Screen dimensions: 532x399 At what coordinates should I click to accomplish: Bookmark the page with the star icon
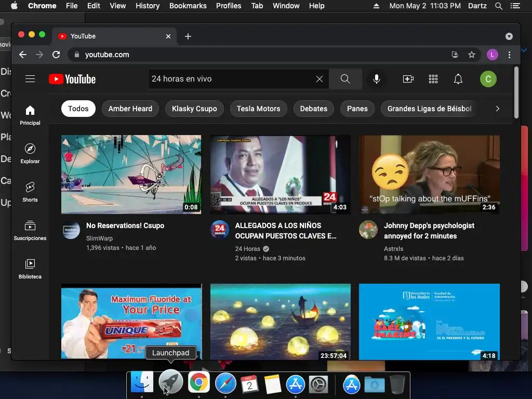(x=472, y=55)
